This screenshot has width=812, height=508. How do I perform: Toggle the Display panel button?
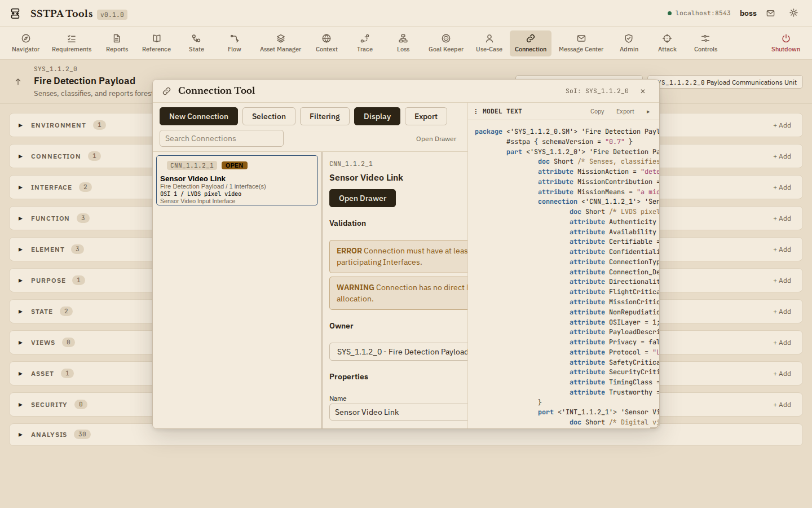tap(377, 116)
